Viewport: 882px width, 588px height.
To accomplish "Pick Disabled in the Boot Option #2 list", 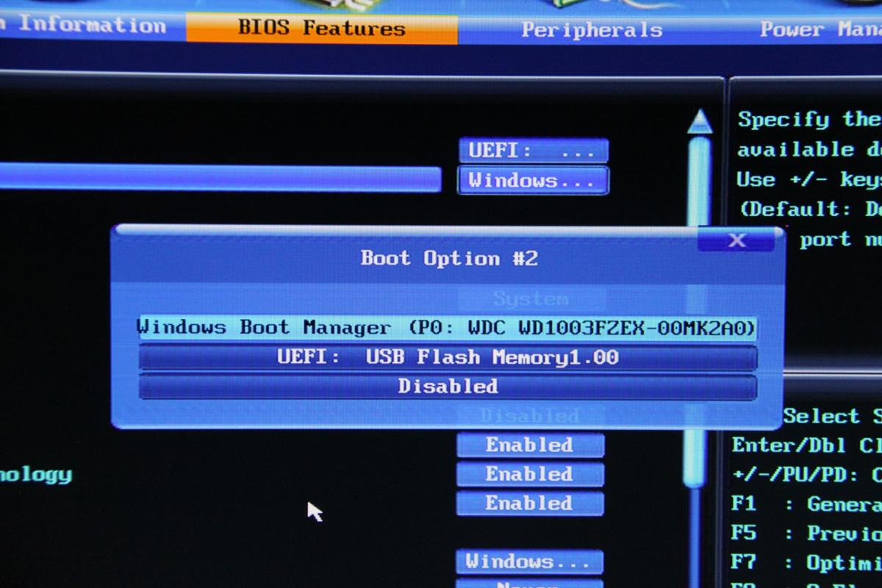I will pos(448,387).
